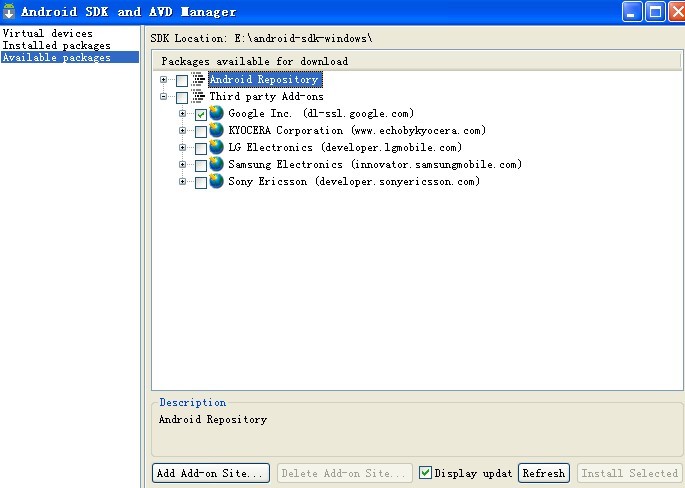Click the Add Add-on Site button
Screen dimensions: 685x488
click(x=211, y=473)
